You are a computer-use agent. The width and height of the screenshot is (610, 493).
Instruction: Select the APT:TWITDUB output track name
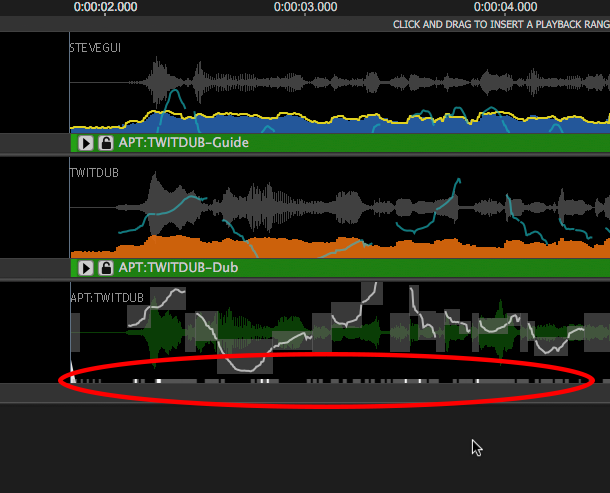click(107, 298)
